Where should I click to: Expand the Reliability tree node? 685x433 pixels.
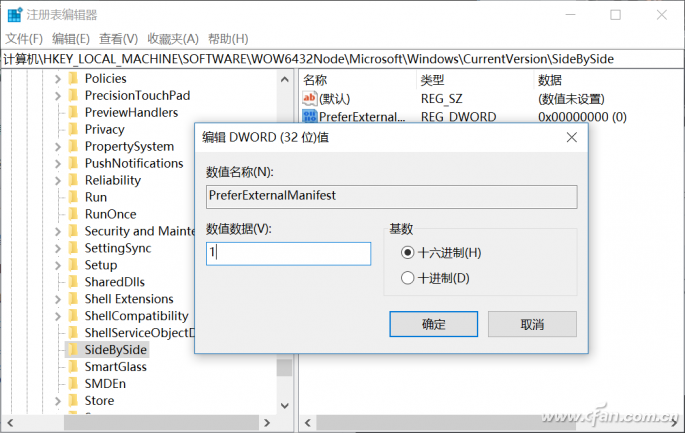tap(58, 180)
